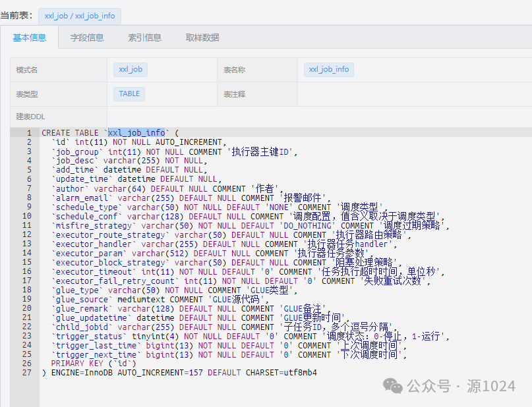Screen dimensions: 532x407
Task: Click the `update_time` datetime line
Action: 136,179
